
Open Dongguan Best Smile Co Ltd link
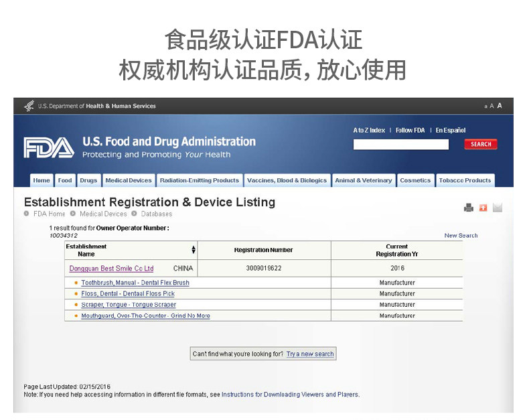pyautogui.click(x=111, y=269)
